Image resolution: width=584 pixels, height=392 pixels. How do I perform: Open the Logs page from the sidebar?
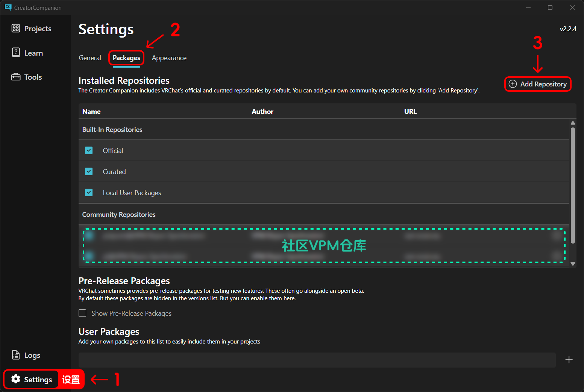[26, 355]
